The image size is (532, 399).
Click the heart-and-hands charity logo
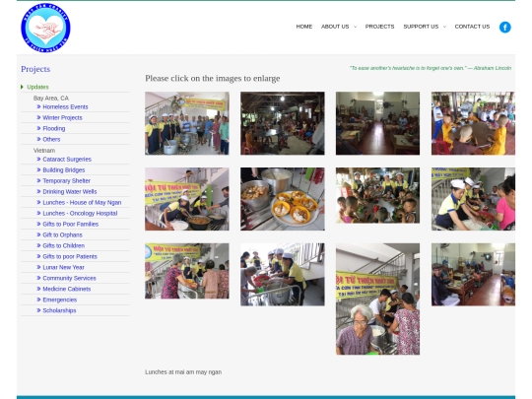tap(45, 28)
